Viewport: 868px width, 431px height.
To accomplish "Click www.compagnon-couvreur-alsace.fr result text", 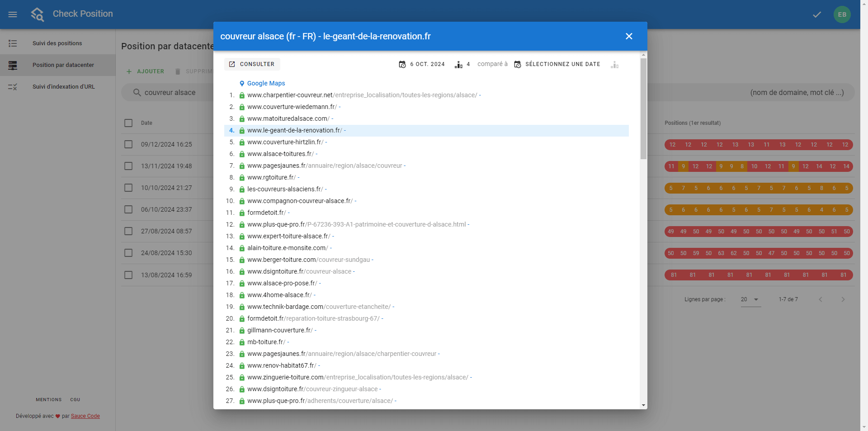I will [x=300, y=201].
